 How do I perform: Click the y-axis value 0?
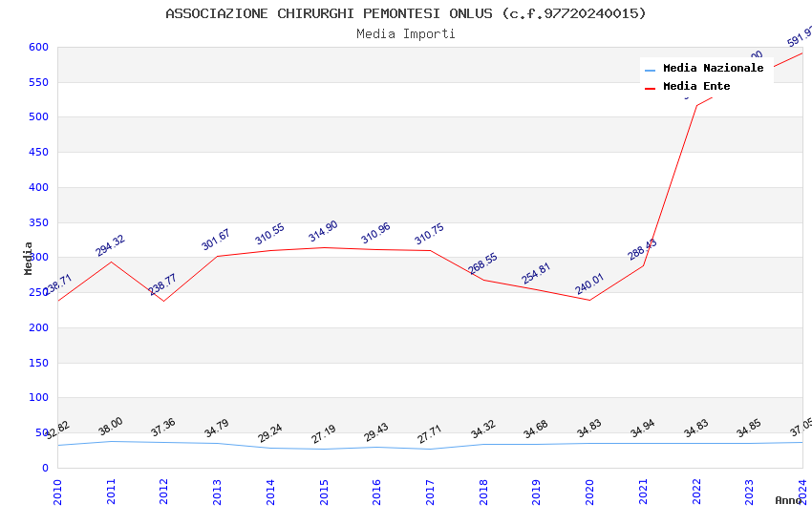[45, 468]
